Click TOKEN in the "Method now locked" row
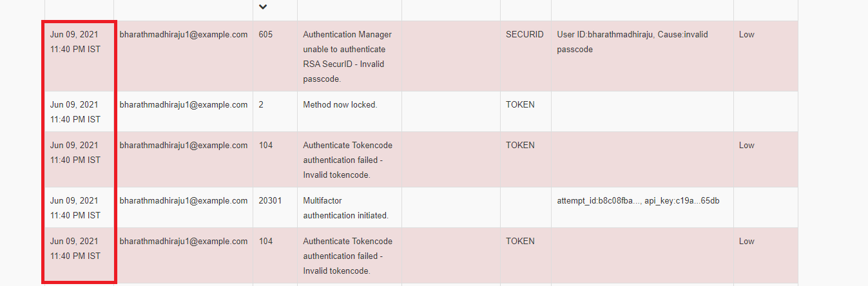The height and width of the screenshot is (286, 868). tap(520, 105)
